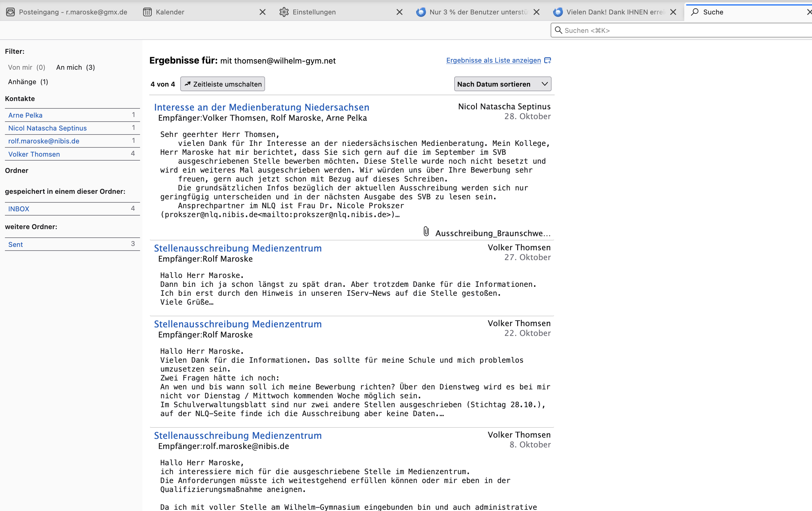This screenshot has height=511, width=812.
Task: Filter by contact Volker Thomsen
Action: (34, 154)
